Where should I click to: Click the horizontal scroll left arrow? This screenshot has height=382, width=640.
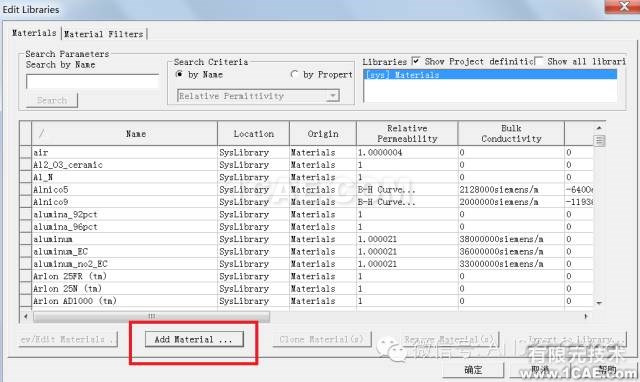pos(26,316)
